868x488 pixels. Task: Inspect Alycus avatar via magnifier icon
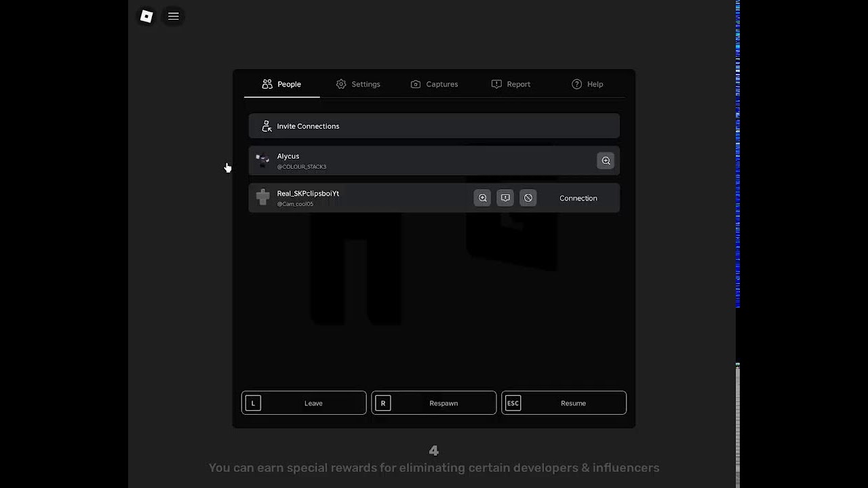click(x=606, y=161)
